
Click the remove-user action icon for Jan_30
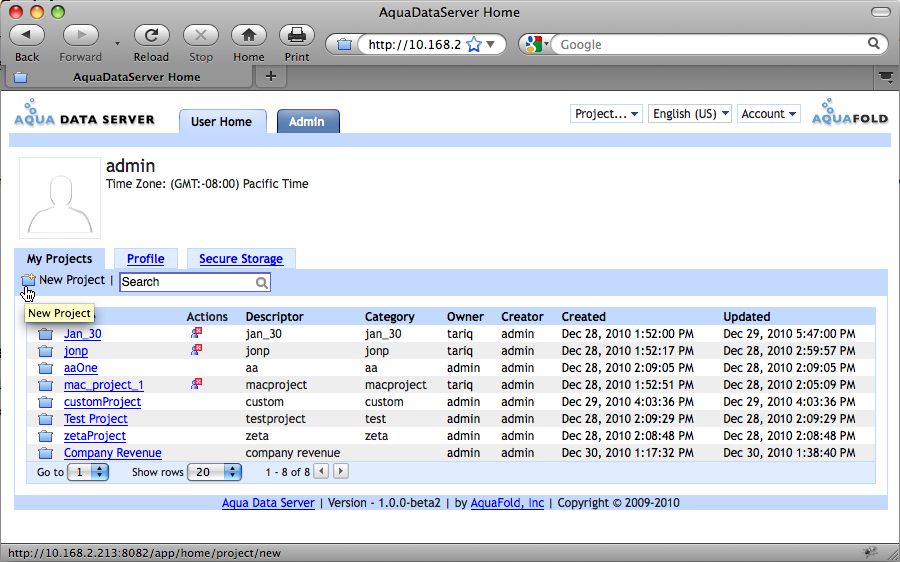click(x=196, y=332)
